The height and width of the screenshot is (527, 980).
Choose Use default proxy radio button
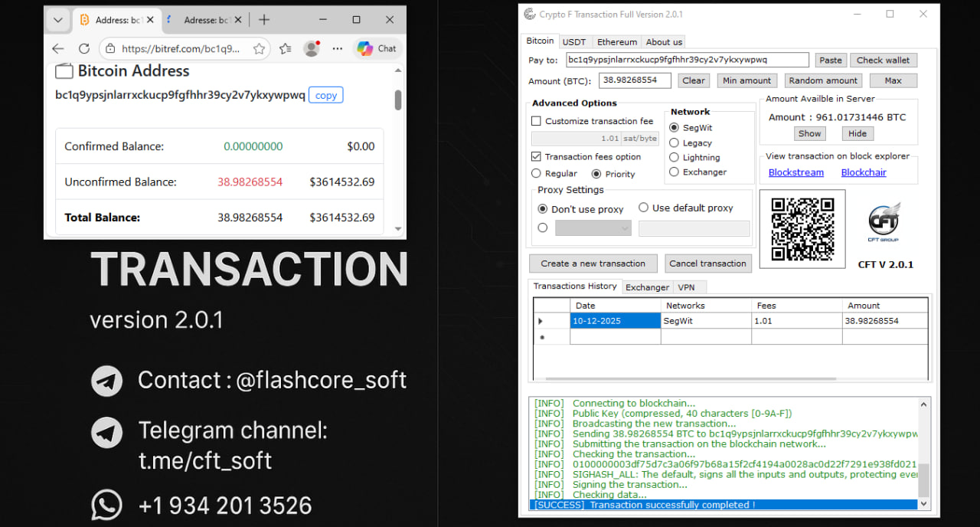(643, 208)
